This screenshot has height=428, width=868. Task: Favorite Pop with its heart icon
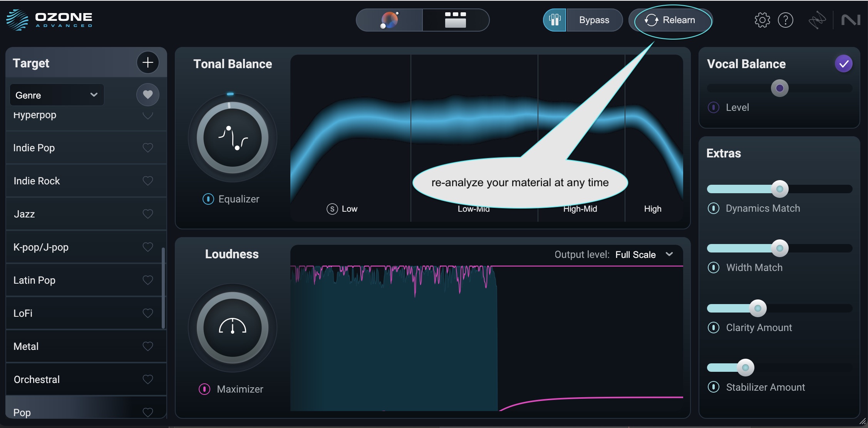[x=148, y=412]
